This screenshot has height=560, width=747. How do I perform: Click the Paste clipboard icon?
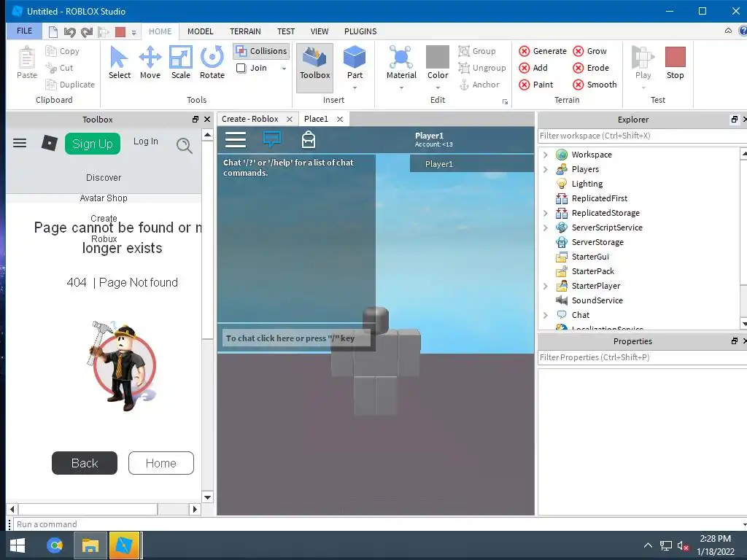click(27, 58)
